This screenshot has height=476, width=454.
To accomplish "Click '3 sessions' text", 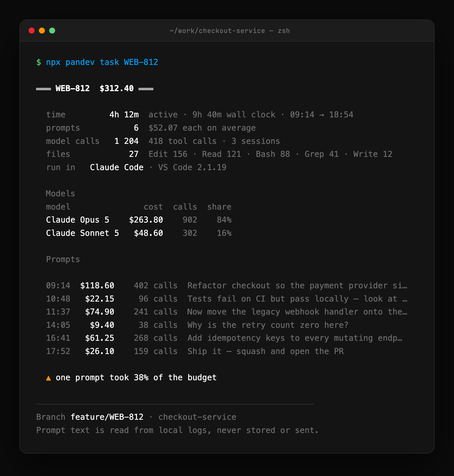I will [255, 141].
